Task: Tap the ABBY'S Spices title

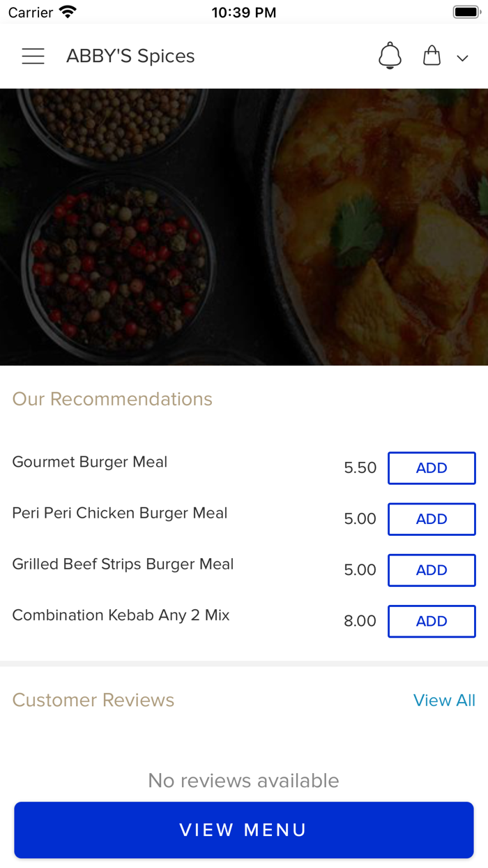Action: point(130,56)
